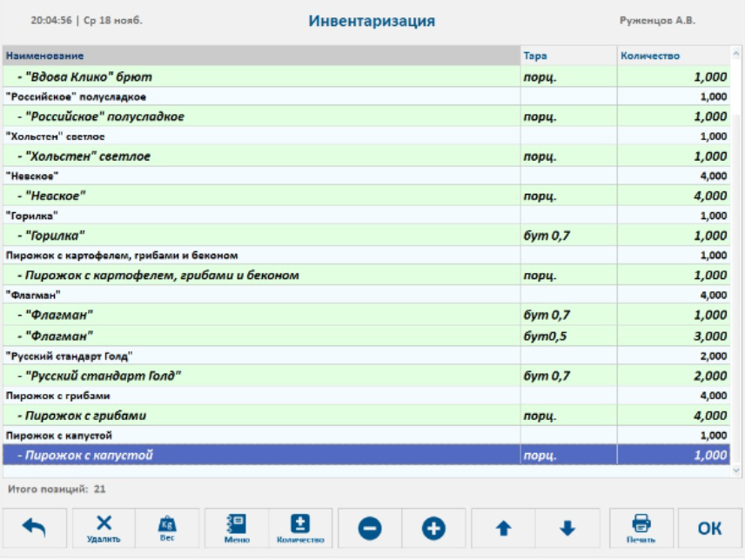This screenshot has height=560, width=745.
Task: Click the Инвентаризация title
Action: (x=372, y=21)
